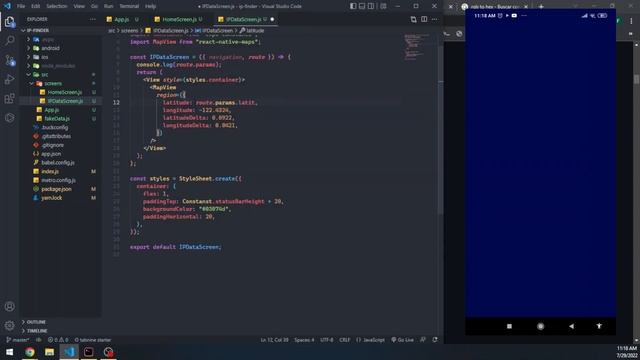The height and width of the screenshot is (360, 640).
Task: Open editor more actions ellipsis
Action: (435, 19)
